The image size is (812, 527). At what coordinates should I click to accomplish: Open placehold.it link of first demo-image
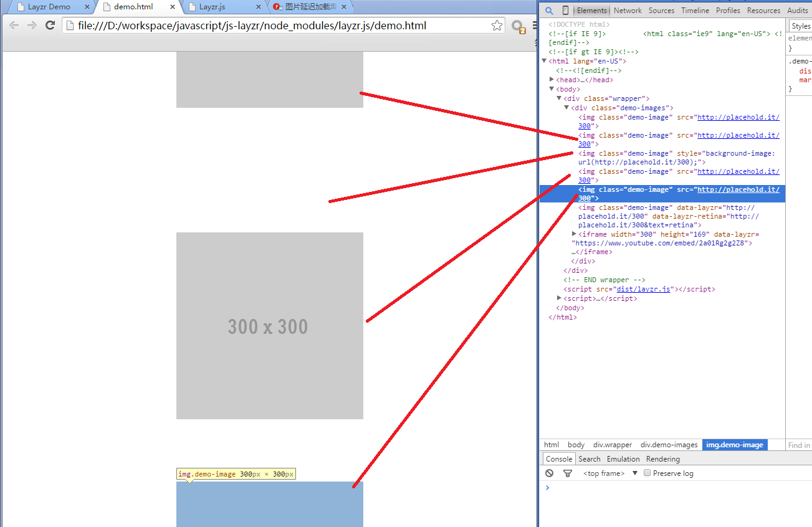tap(738, 117)
